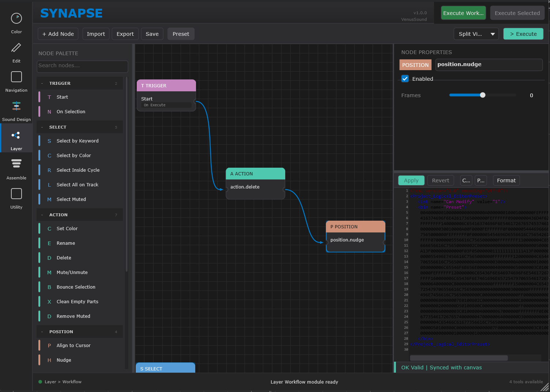Click the node palette vertical scrollbar
Image resolution: width=550 pixels, height=392 pixels.
click(x=127, y=174)
